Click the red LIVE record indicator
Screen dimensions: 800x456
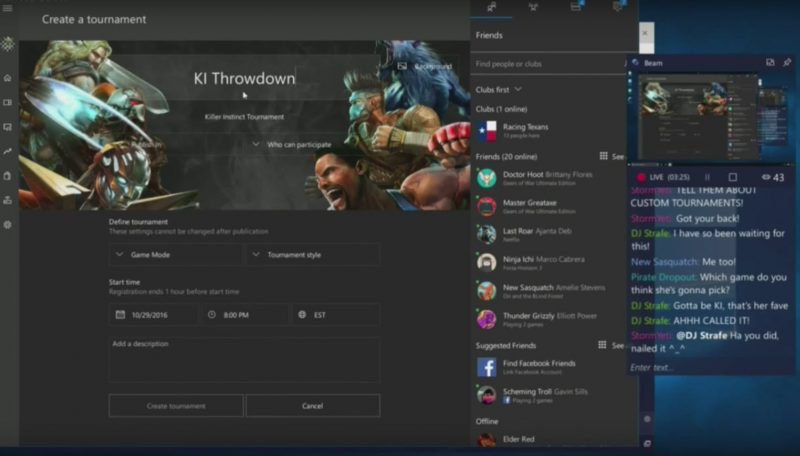click(x=641, y=178)
